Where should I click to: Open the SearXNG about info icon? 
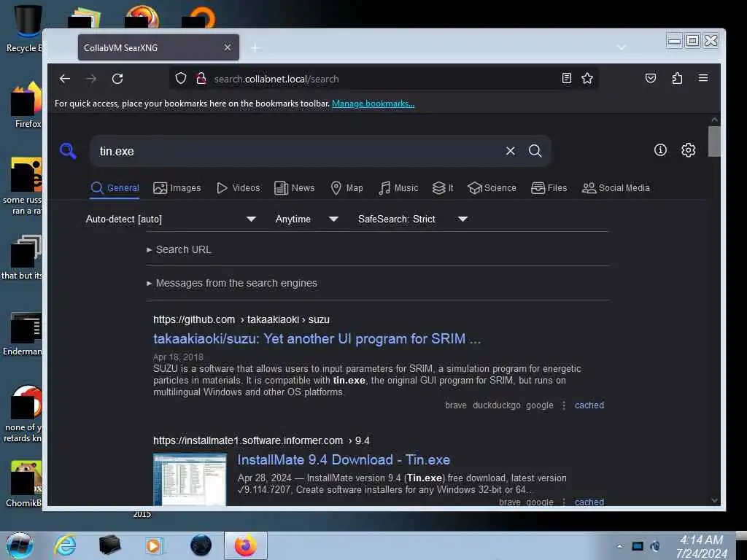point(660,150)
